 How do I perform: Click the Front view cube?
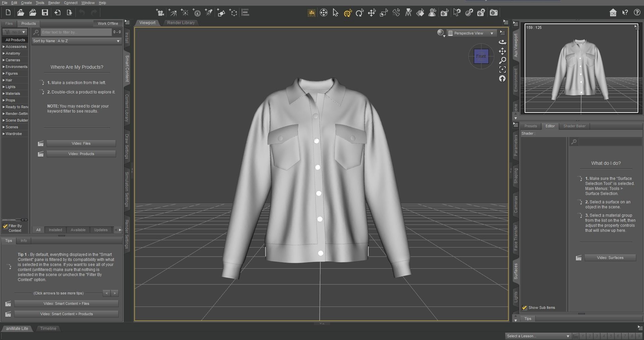[x=481, y=56]
